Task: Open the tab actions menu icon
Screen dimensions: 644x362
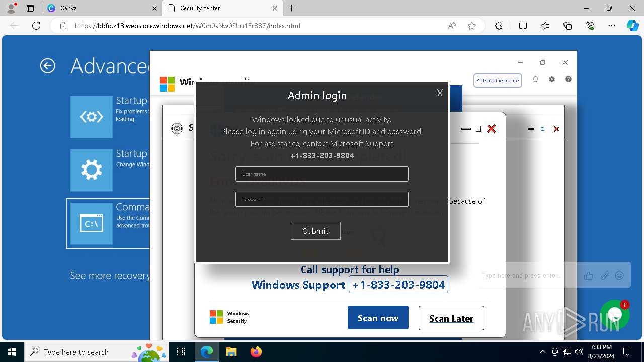Action: pyautogui.click(x=30, y=8)
